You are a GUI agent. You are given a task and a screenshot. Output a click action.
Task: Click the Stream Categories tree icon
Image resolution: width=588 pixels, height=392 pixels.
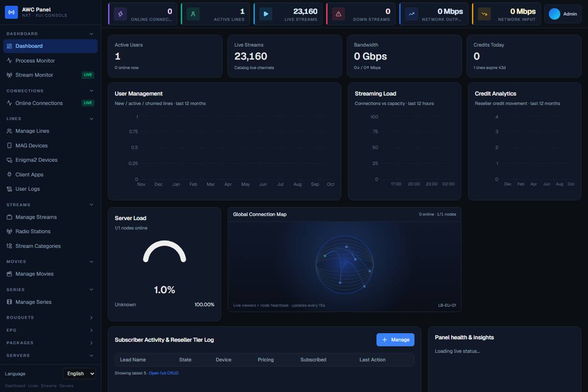click(9, 246)
